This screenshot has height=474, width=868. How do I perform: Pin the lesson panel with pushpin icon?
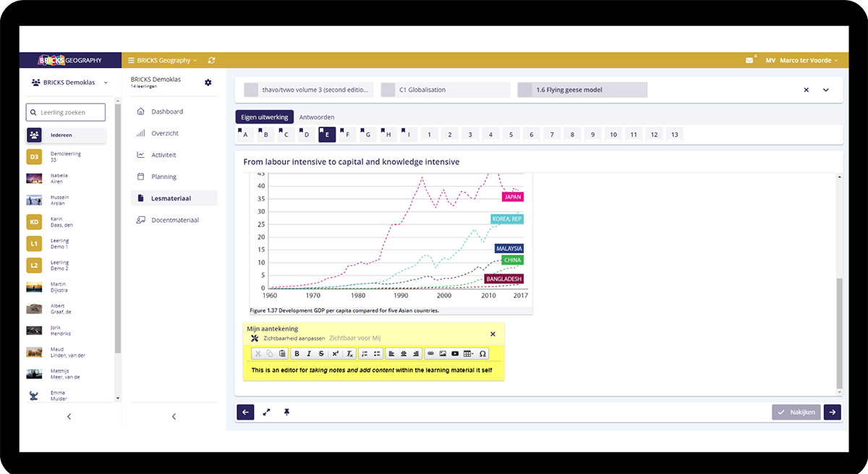[x=286, y=412]
